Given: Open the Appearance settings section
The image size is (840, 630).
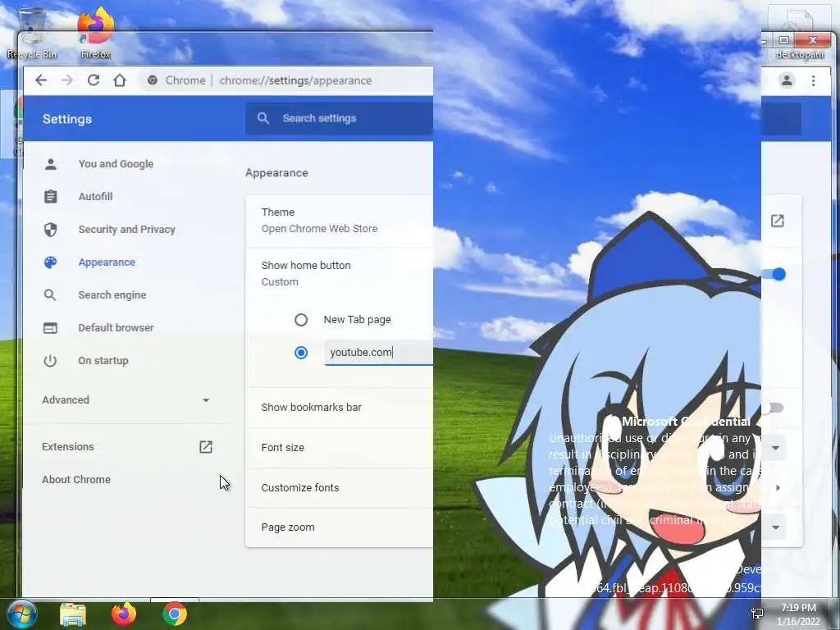Looking at the screenshot, I should [107, 262].
